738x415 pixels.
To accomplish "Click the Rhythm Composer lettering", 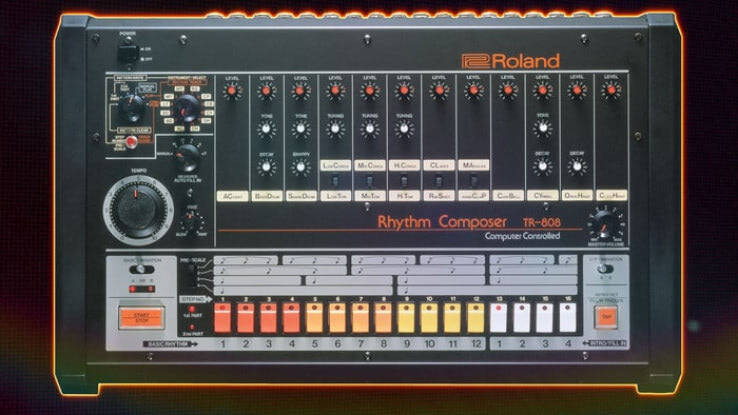I will tap(442, 222).
